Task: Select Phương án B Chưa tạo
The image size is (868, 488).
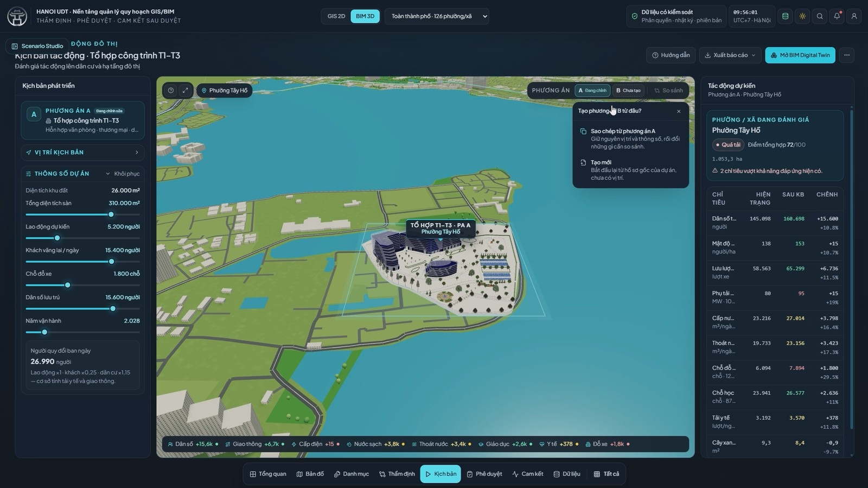Action: (628, 91)
